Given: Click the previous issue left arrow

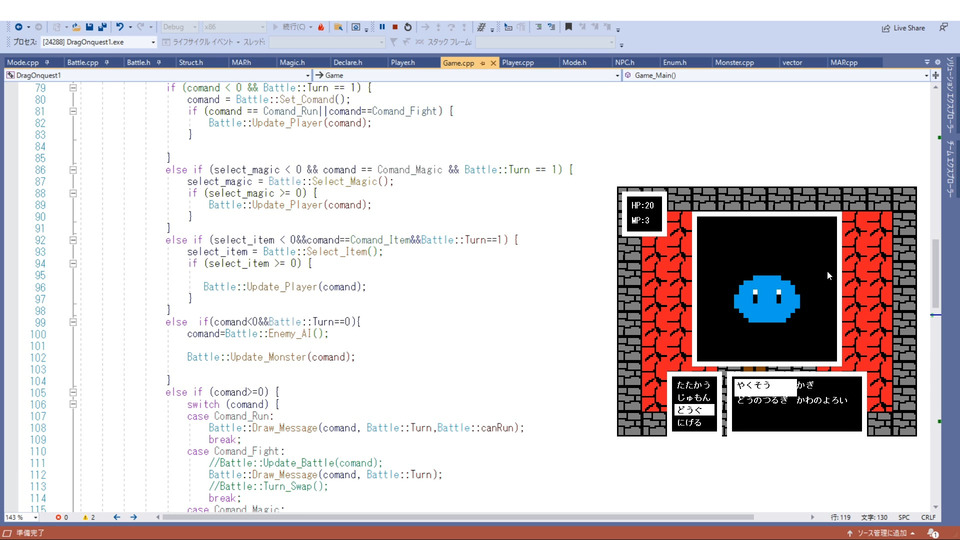Looking at the screenshot, I should [x=116, y=517].
